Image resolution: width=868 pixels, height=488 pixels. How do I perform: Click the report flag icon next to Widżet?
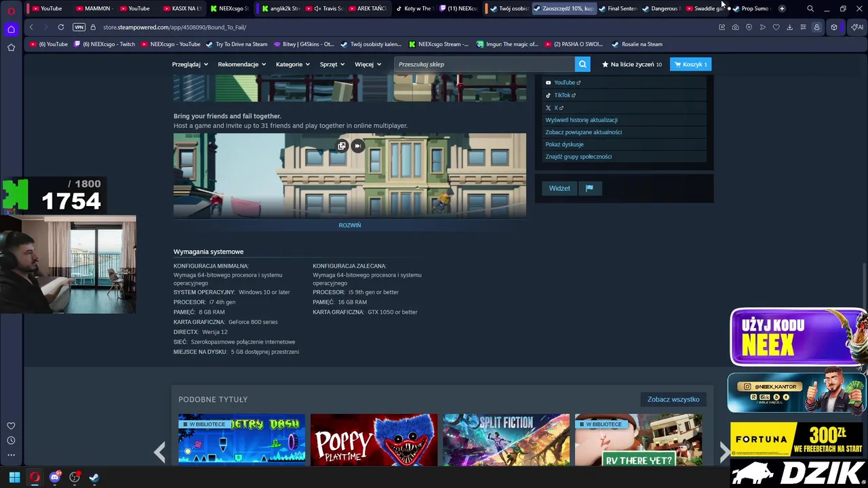pyautogui.click(x=589, y=188)
